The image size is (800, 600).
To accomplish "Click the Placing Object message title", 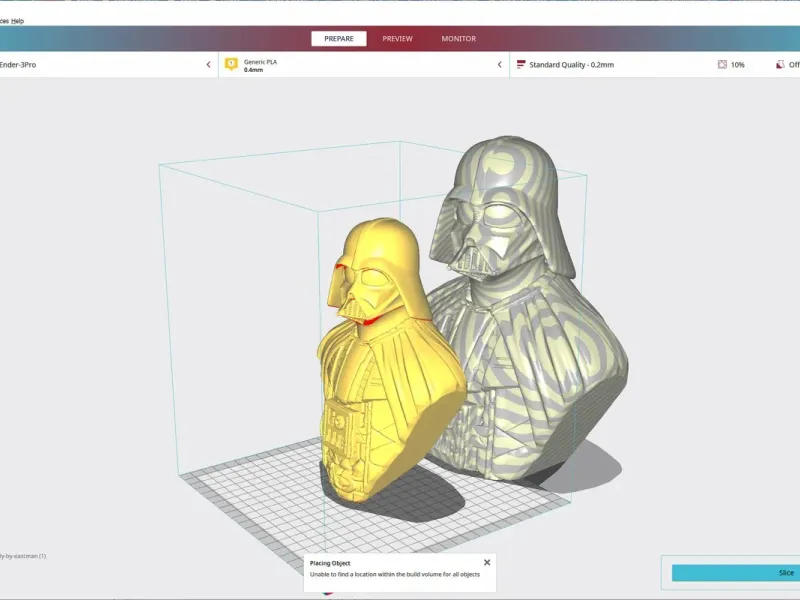I will pos(330,563).
